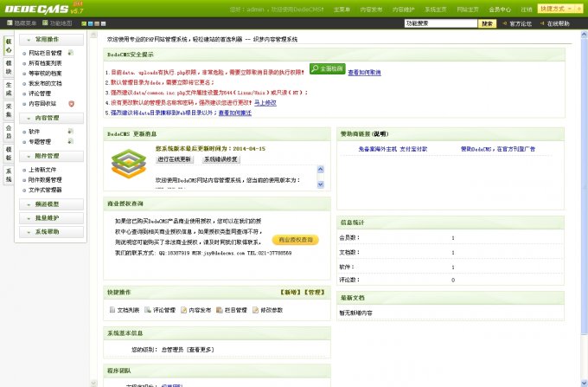Image resolution: width=588 pixels, height=387 pixels.
Task: Switch to the 核心 side tab
Action: pyautogui.click(x=9, y=46)
